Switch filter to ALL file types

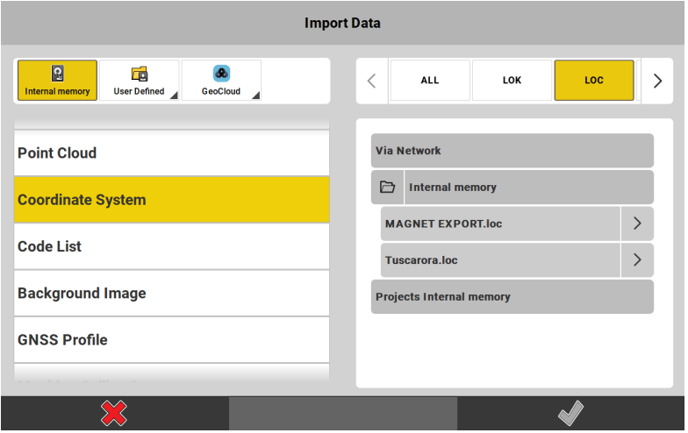tap(429, 81)
